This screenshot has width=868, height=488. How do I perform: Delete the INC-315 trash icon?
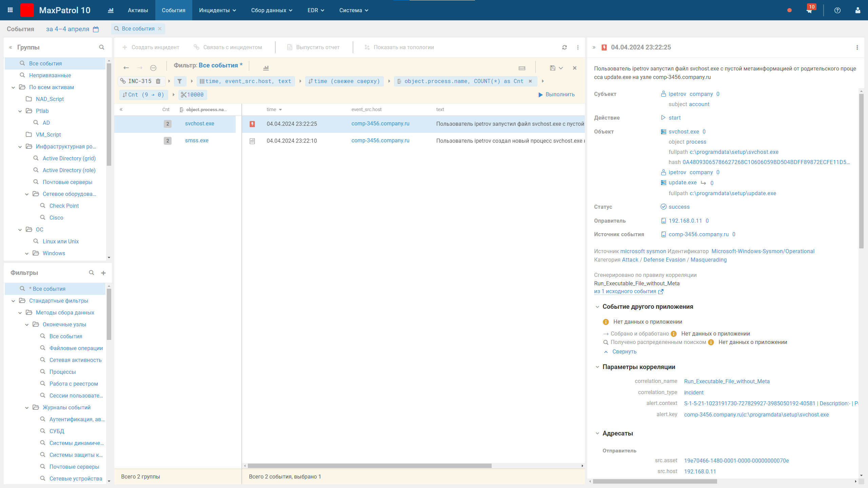(x=158, y=81)
